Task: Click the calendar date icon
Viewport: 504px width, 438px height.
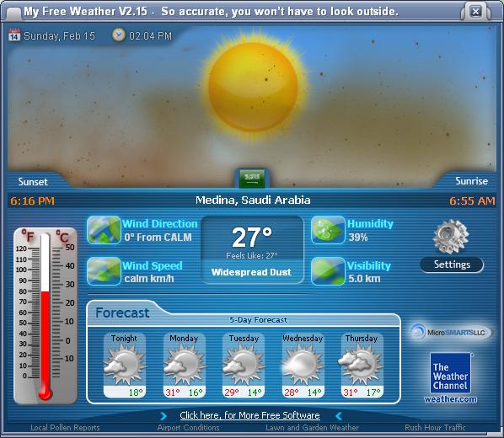Action: [14, 35]
